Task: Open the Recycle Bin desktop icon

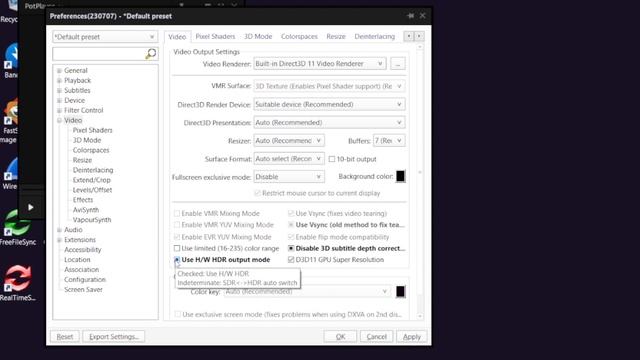Action: [9, 11]
